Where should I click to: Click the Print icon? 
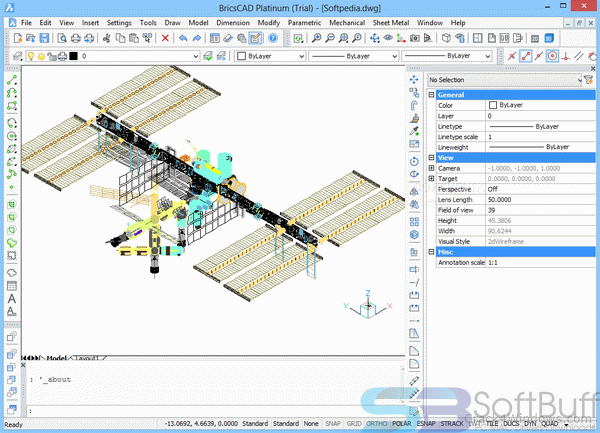75,38
